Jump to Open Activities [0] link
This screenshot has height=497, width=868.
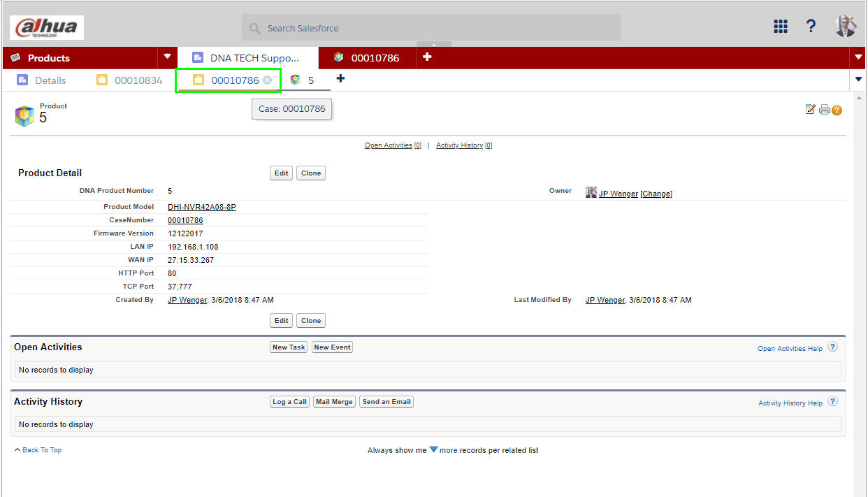coord(393,145)
